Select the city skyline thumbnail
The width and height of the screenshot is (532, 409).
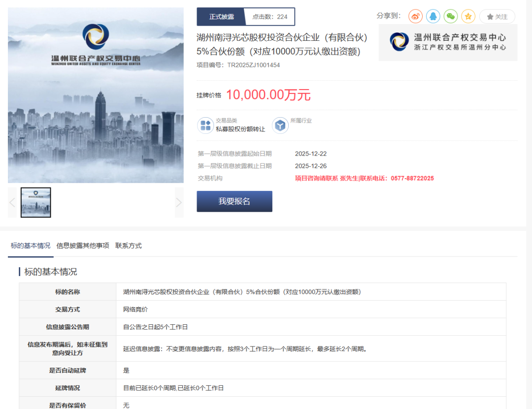[x=35, y=202]
